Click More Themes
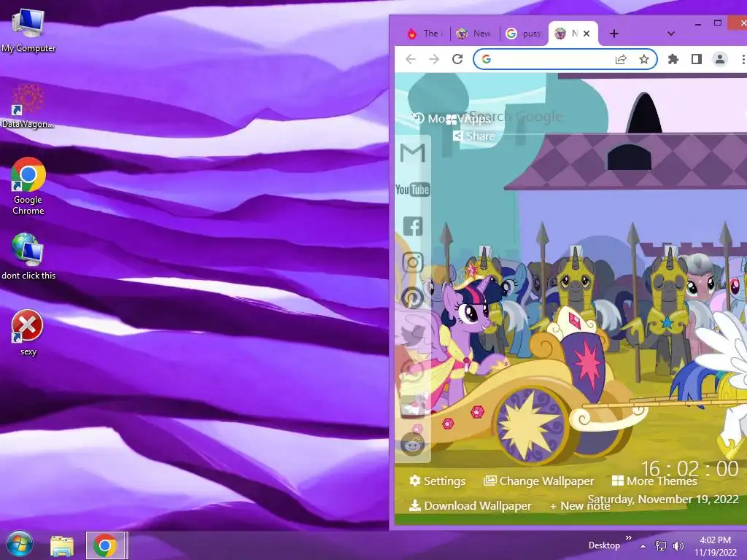This screenshot has height=560, width=747. click(x=654, y=481)
